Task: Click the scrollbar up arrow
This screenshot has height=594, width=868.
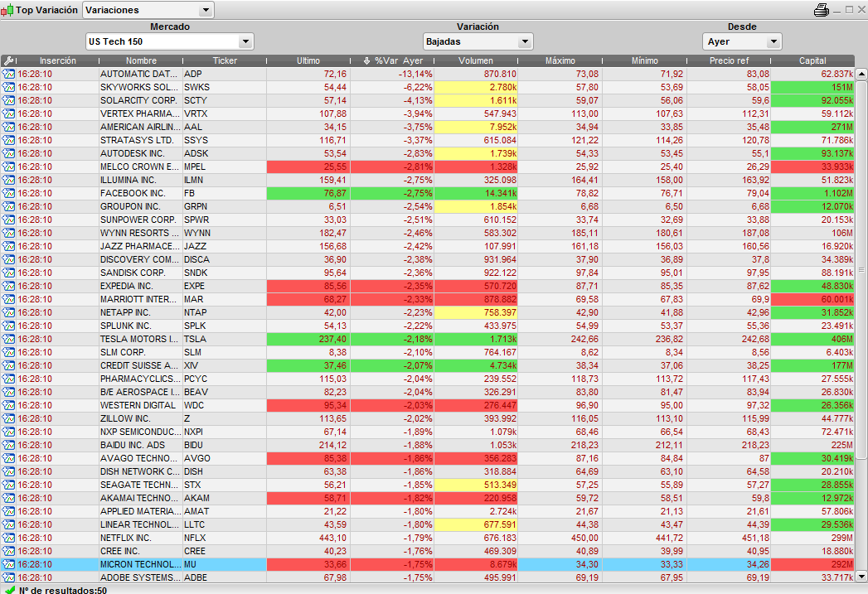Action: coord(861,74)
